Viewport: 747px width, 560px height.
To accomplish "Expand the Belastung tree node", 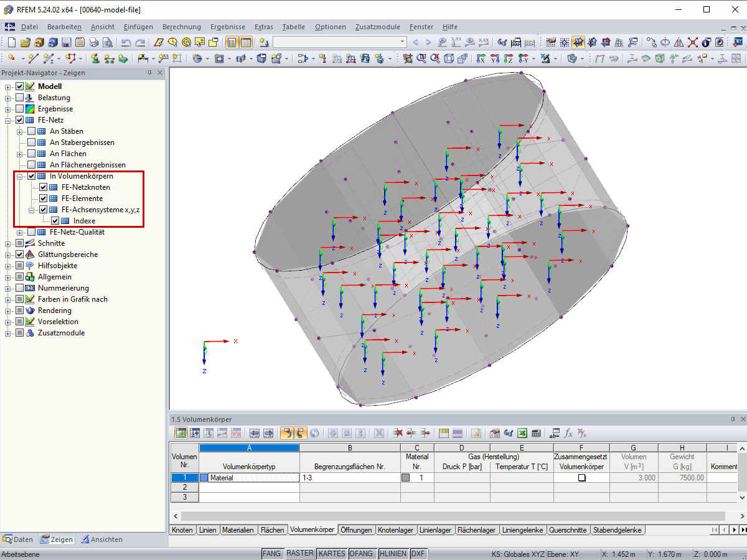I will [x=8, y=98].
